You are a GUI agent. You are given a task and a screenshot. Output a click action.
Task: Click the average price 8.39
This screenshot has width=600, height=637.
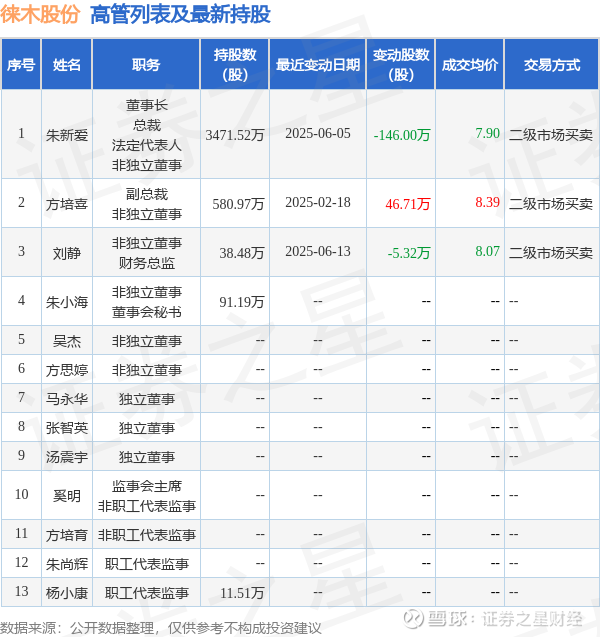pos(487,202)
